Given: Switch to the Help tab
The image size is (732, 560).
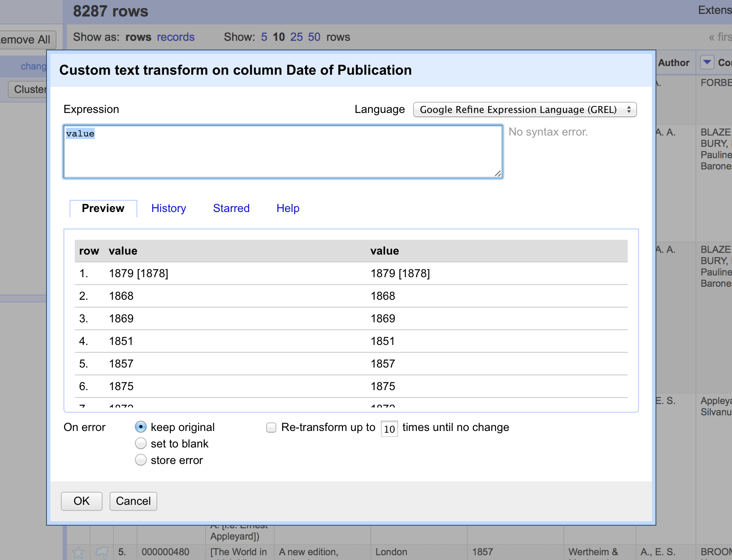Looking at the screenshot, I should pyautogui.click(x=288, y=209).
